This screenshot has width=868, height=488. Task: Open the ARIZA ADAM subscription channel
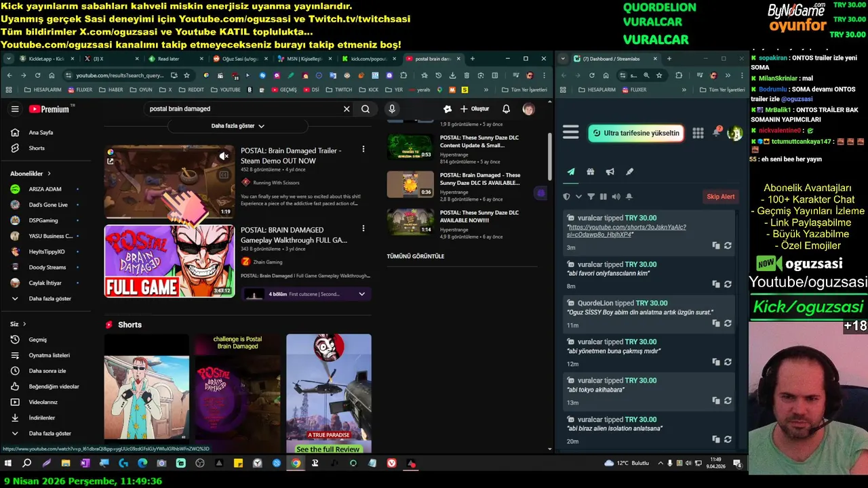[x=45, y=189]
